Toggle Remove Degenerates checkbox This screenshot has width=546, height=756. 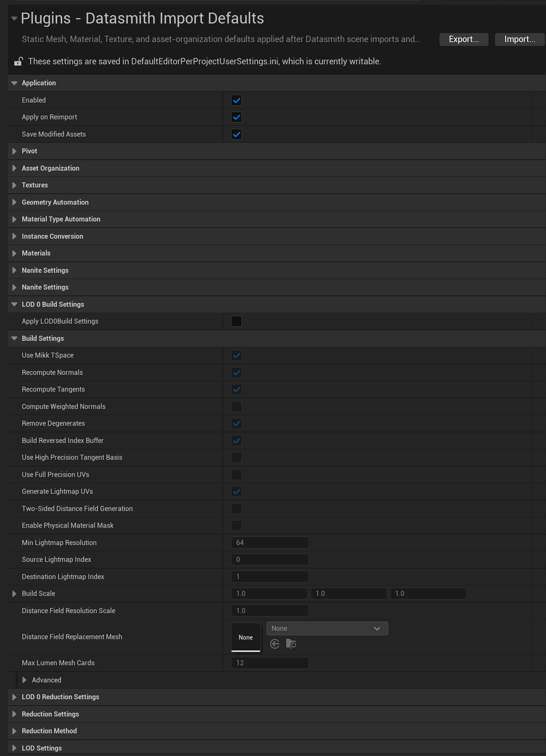236,424
